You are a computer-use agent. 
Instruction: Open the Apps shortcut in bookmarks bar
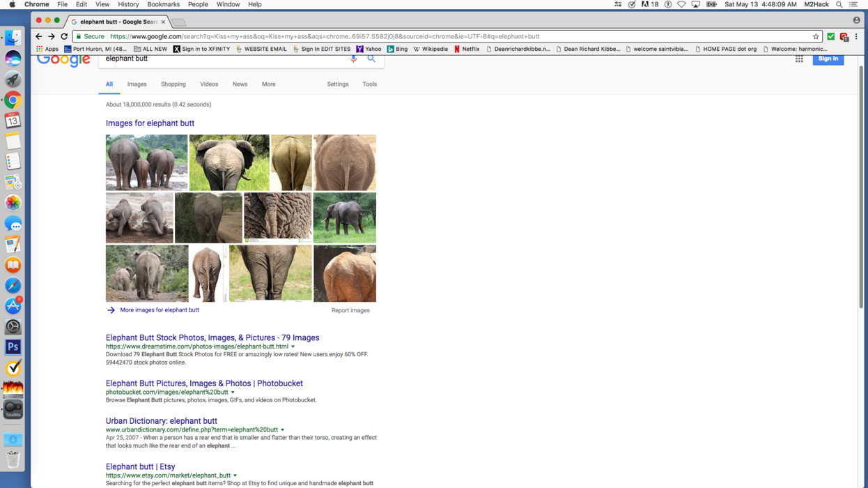click(x=47, y=49)
